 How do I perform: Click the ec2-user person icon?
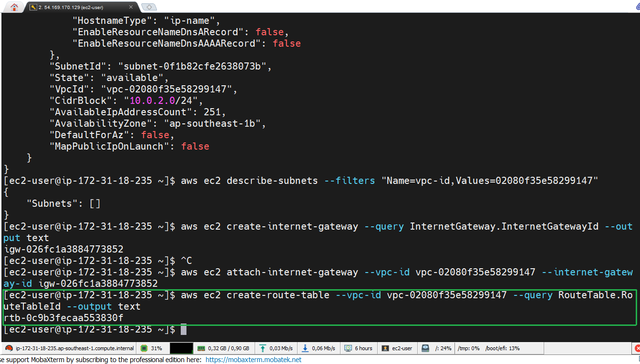tap(385, 348)
